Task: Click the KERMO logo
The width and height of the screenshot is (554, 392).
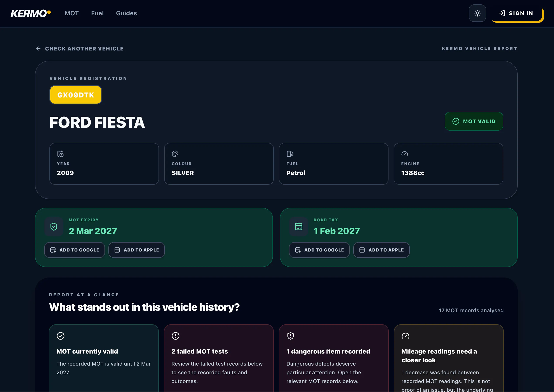Action: [31, 13]
